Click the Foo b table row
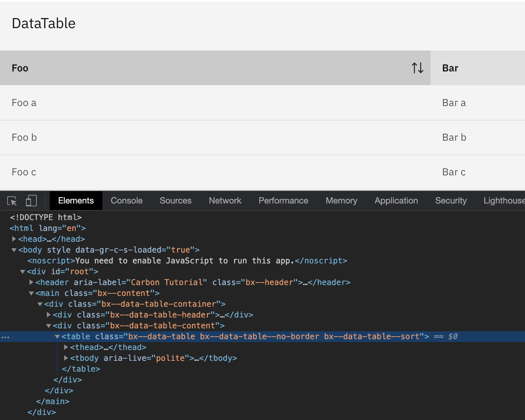 (x=24, y=137)
